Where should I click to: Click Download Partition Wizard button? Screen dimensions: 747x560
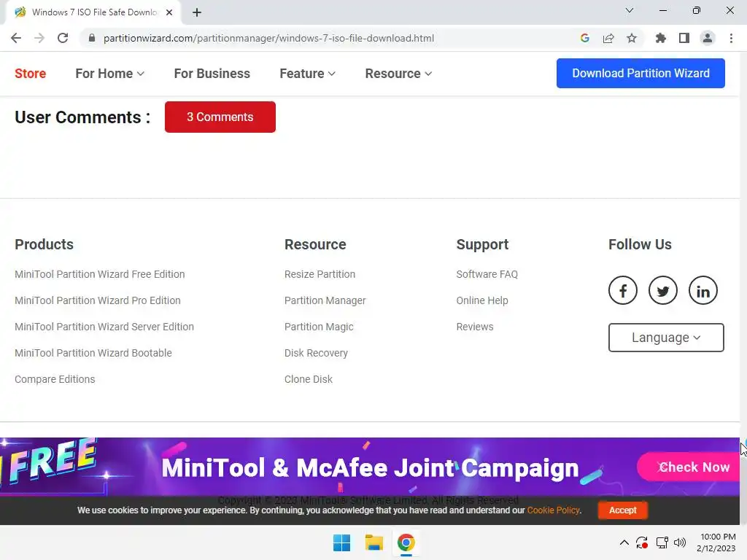(x=640, y=74)
